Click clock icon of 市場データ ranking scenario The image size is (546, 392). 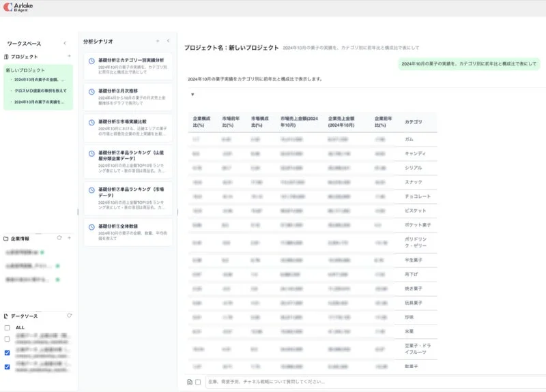click(91, 190)
